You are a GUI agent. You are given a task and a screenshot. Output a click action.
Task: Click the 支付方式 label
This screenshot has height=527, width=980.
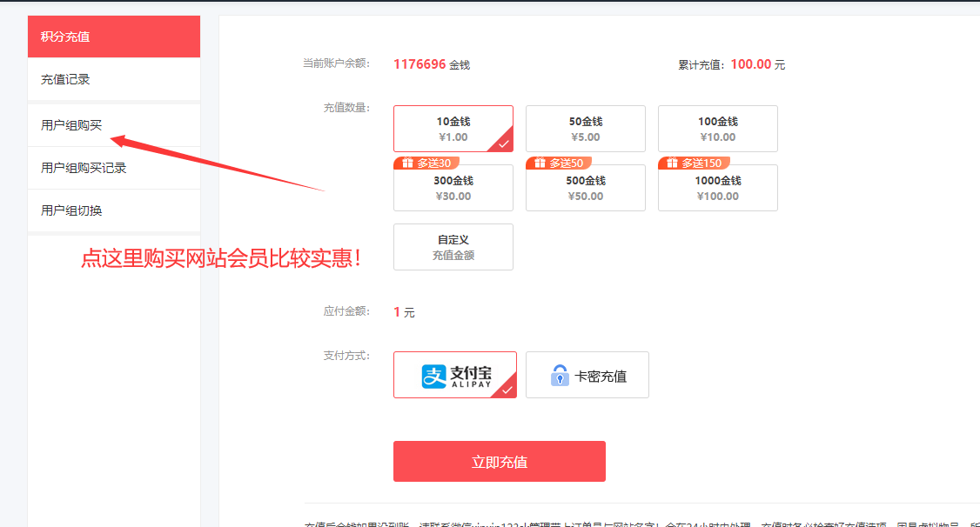coord(346,356)
